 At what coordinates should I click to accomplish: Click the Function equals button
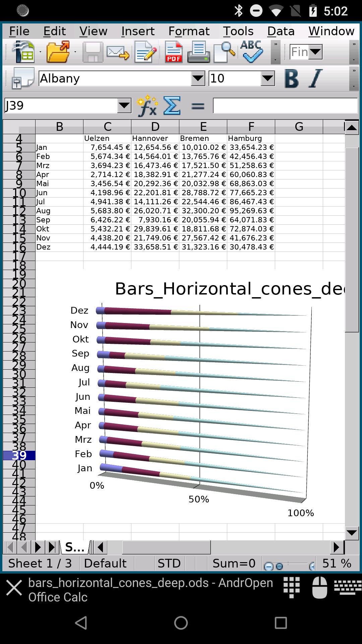(x=198, y=106)
